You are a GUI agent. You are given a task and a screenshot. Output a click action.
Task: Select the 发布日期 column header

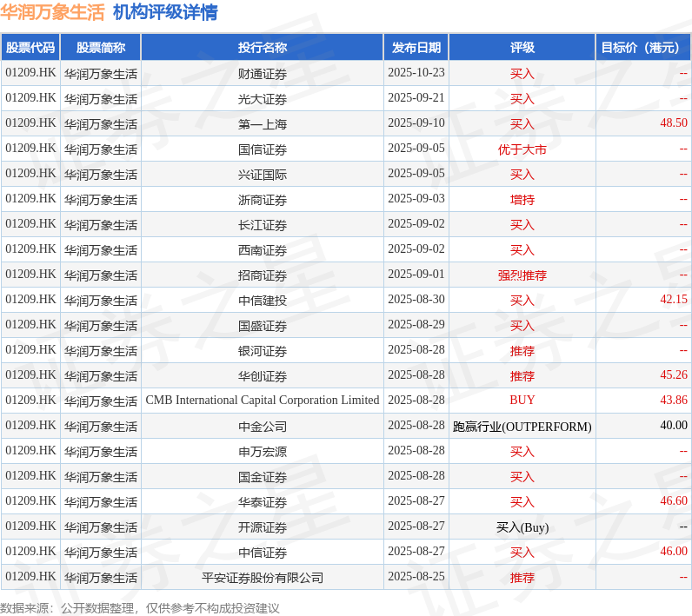click(416, 47)
